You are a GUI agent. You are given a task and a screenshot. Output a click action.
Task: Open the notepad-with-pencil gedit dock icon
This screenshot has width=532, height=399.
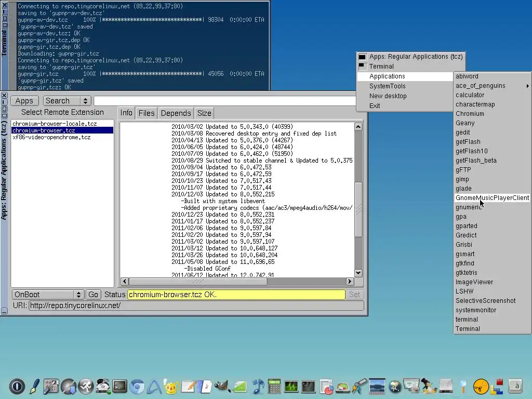coord(189,386)
